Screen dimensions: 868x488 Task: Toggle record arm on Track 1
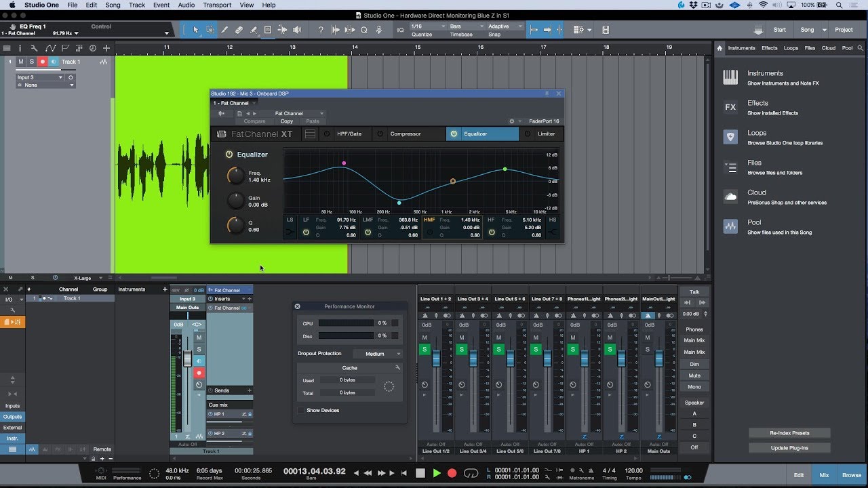(42, 62)
